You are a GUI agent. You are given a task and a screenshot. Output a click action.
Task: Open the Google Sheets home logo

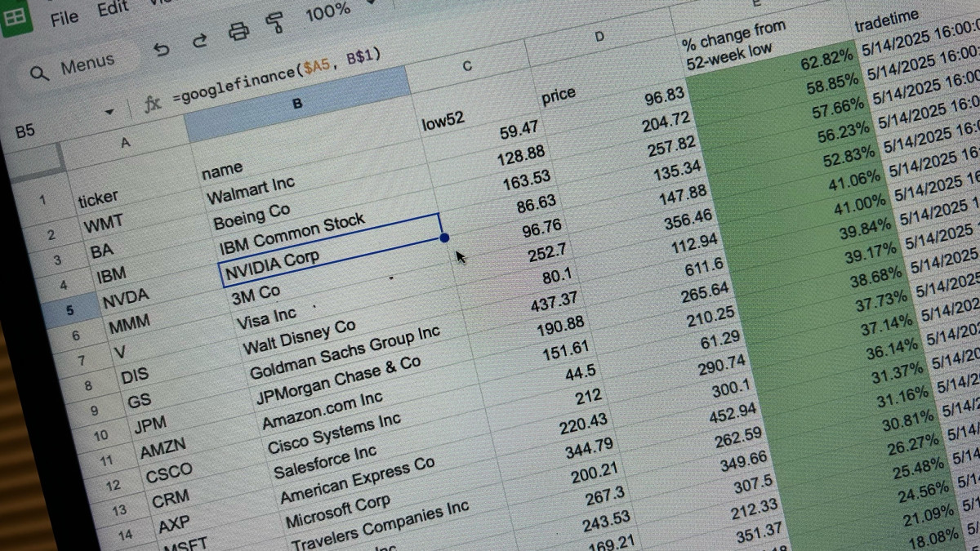[14, 18]
